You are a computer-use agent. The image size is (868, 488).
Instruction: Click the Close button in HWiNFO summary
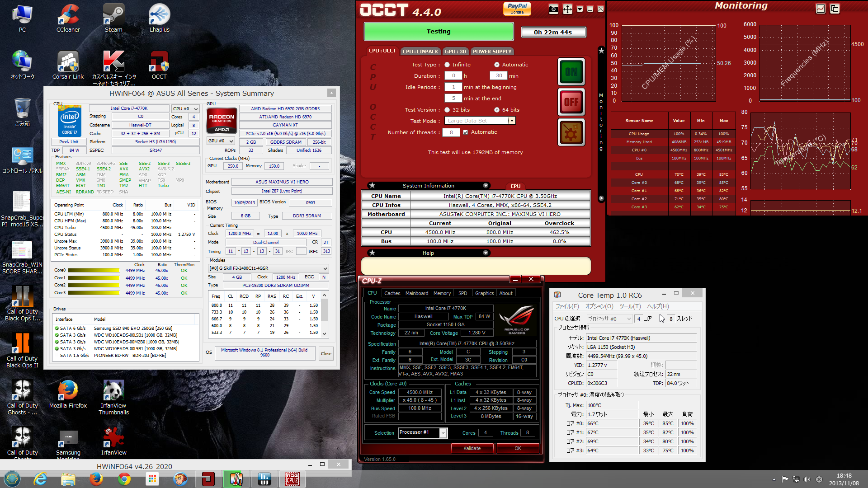coord(326,353)
